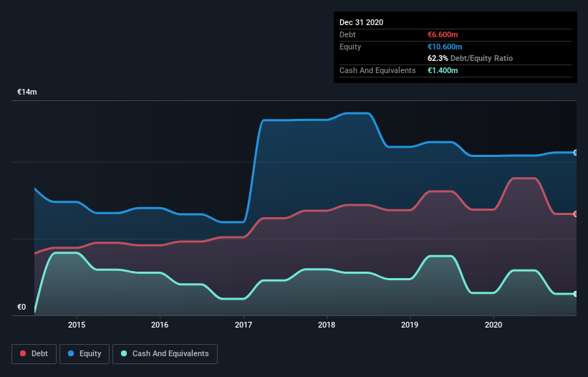Screen dimensions: 588x377
Task: Click the 2016 axis label
Action: [160, 325]
